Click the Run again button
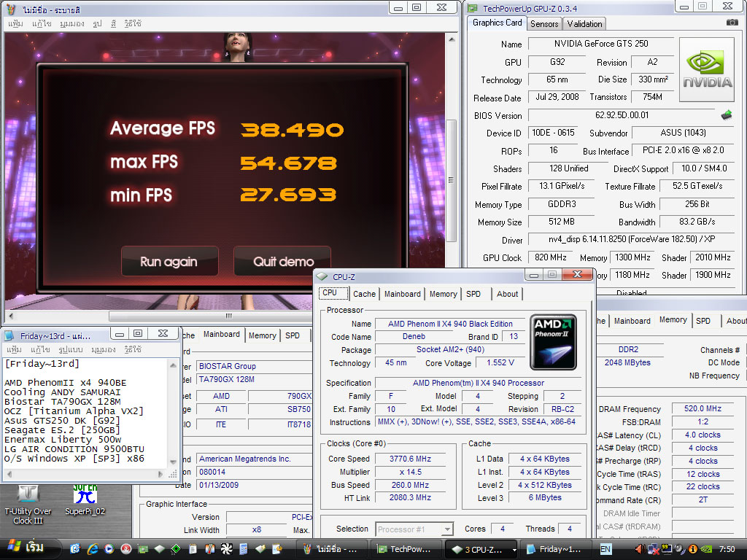The height and width of the screenshot is (560, 747). 169,261
